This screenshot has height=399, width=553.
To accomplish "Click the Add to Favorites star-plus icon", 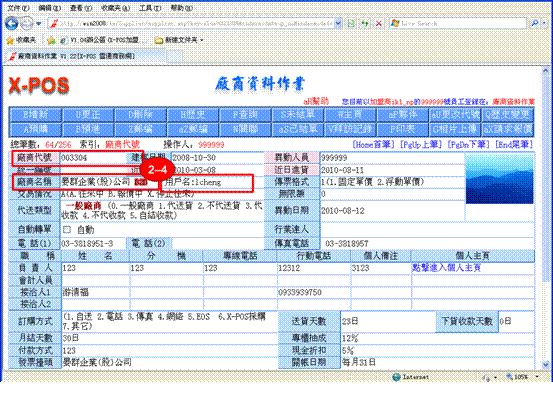I will (x=51, y=41).
